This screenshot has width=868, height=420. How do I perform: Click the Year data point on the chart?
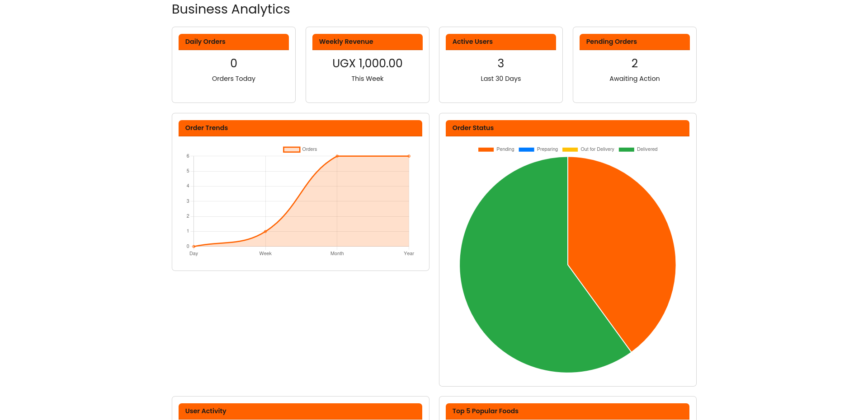(x=409, y=156)
